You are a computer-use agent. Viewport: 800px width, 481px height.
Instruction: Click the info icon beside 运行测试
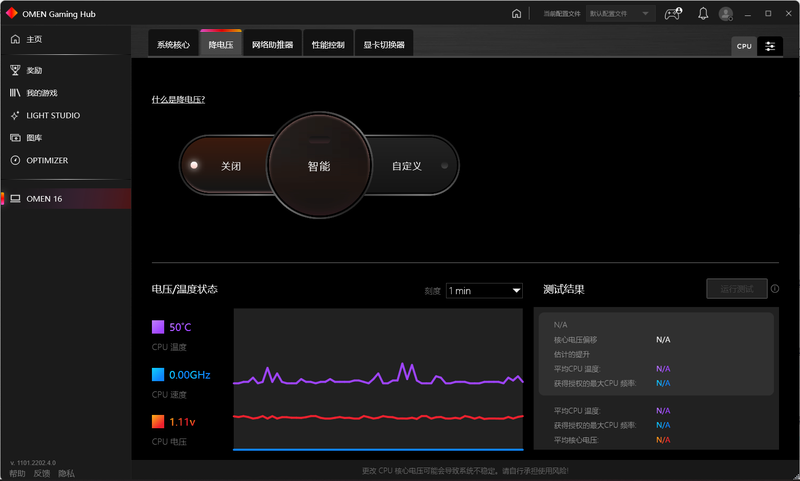pyautogui.click(x=775, y=289)
